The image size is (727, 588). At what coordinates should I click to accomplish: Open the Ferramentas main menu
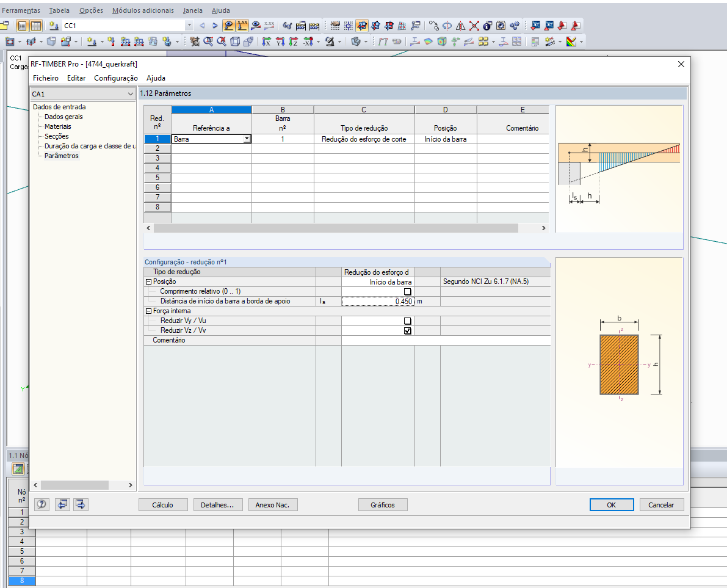pos(21,10)
